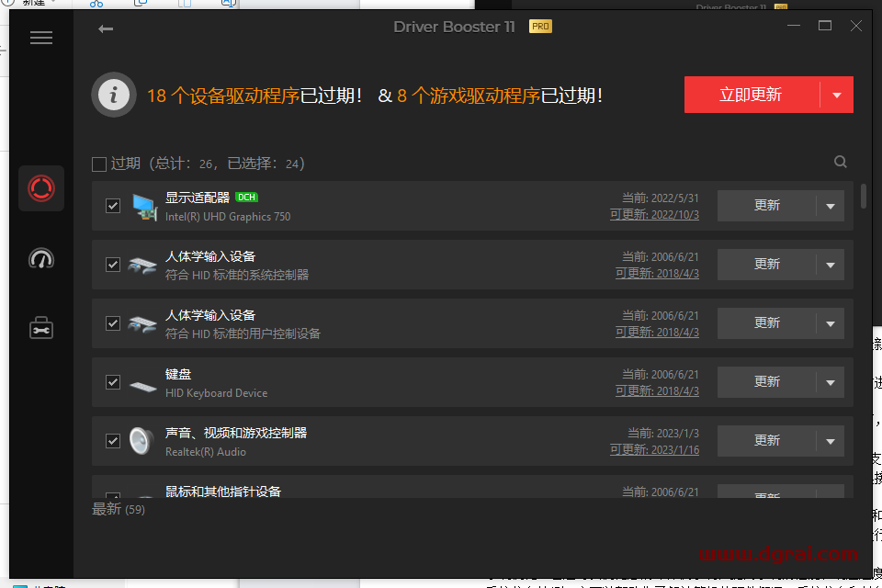Viewport: 882px width, 588px height.
Task: Update the HID 标准的系统控制器 driver
Action: click(x=766, y=265)
